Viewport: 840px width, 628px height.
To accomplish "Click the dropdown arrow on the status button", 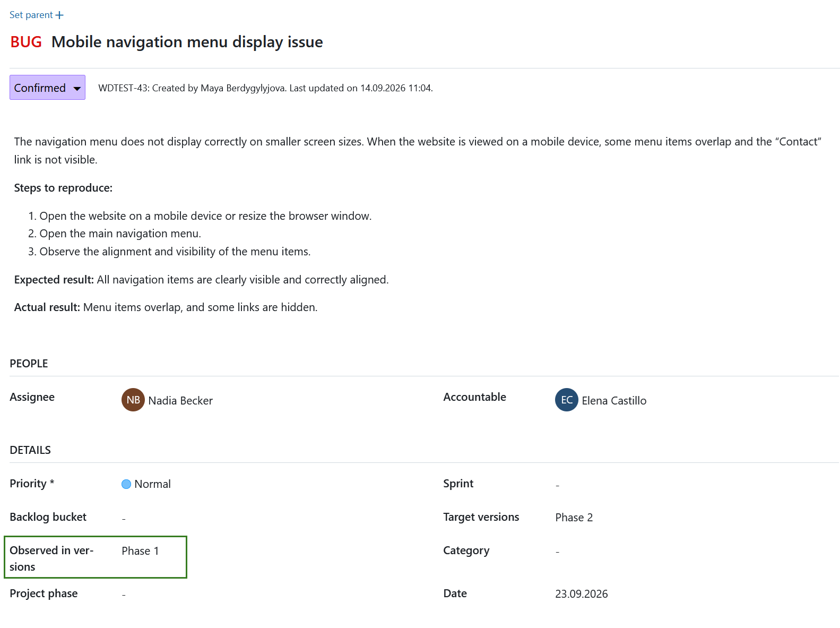I will pyautogui.click(x=77, y=89).
